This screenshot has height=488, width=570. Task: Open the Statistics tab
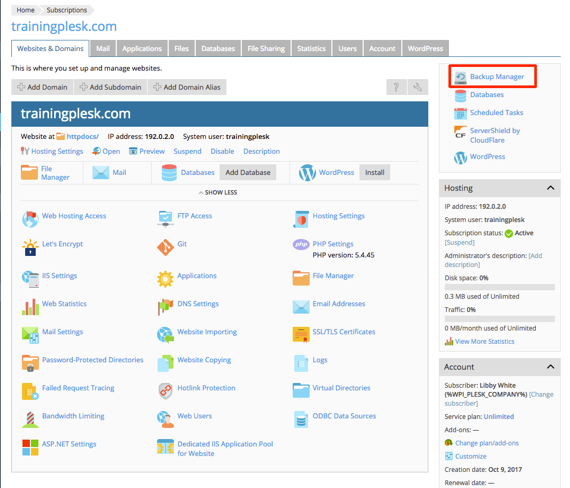click(312, 48)
